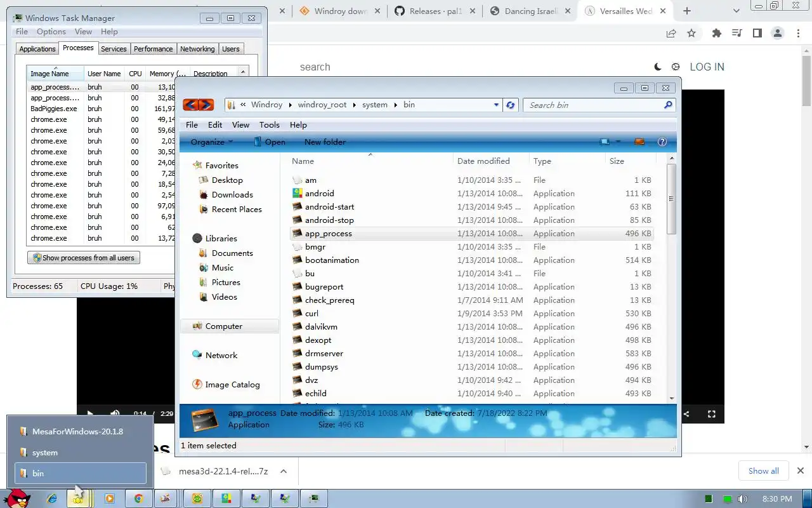Open the Explorer Tools menu
This screenshot has width=812, height=508.
point(269,125)
